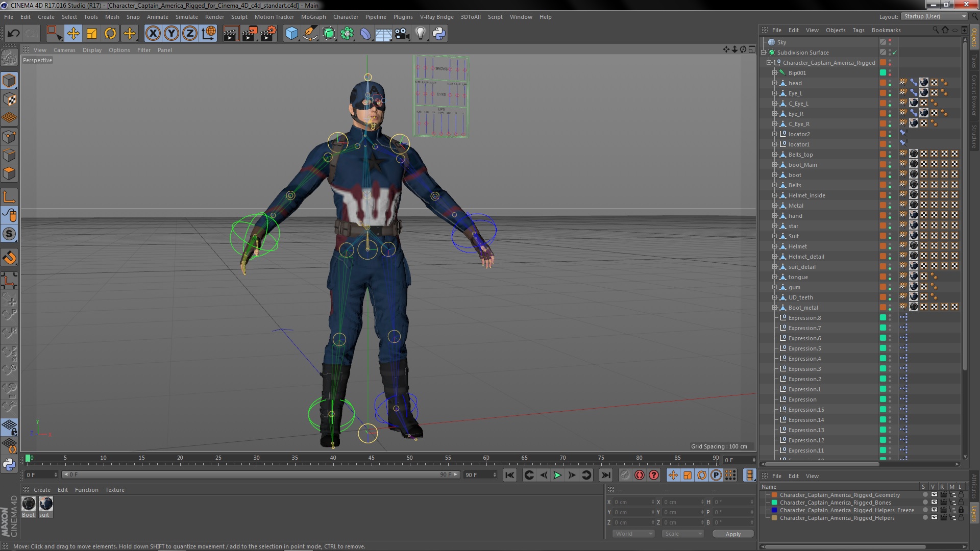Expand the head object in tree

tap(775, 83)
